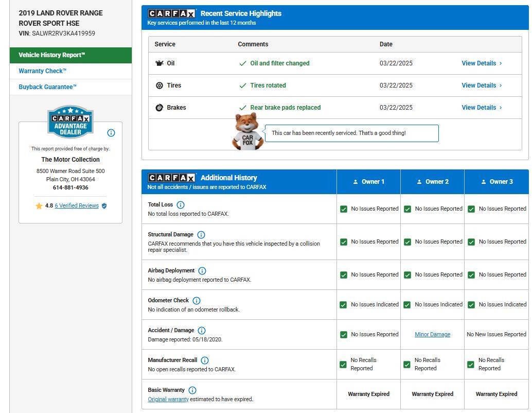Click the recently serviced speech bubble
This screenshot has width=532, height=413.
click(x=351, y=133)
